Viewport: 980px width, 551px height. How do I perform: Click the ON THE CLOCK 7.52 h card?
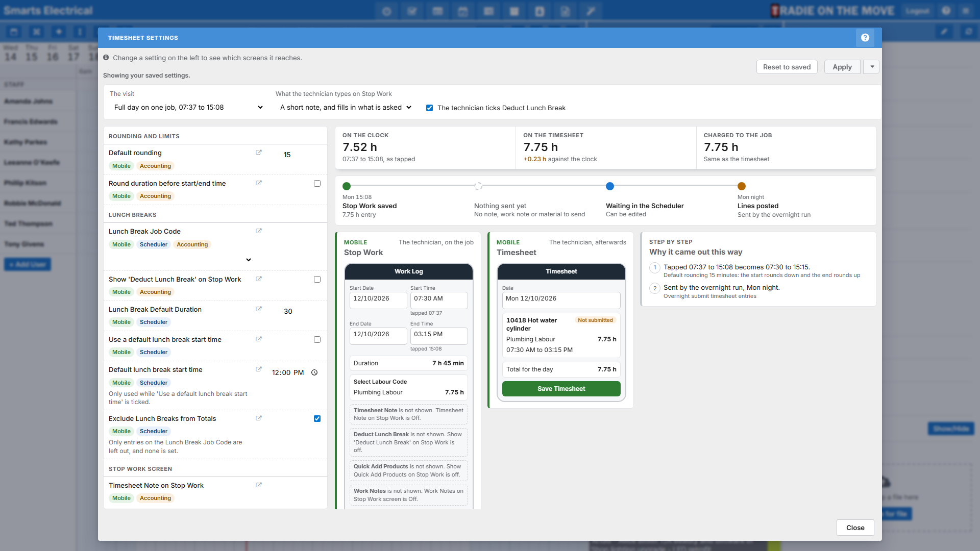click(x=426, y=148)
